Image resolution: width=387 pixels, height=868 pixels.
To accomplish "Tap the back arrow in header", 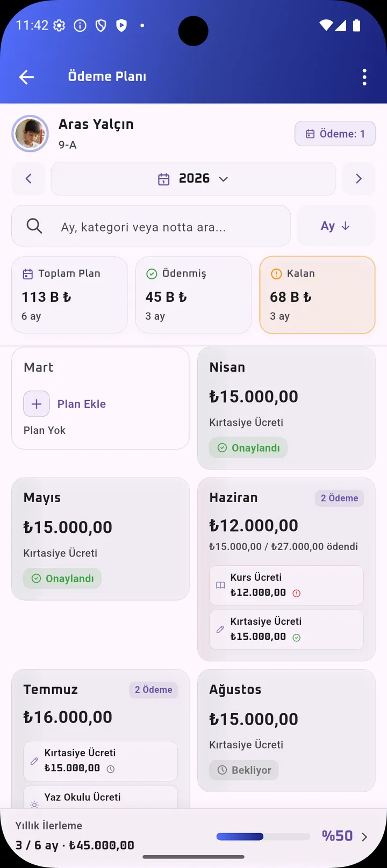I will 26,77.
